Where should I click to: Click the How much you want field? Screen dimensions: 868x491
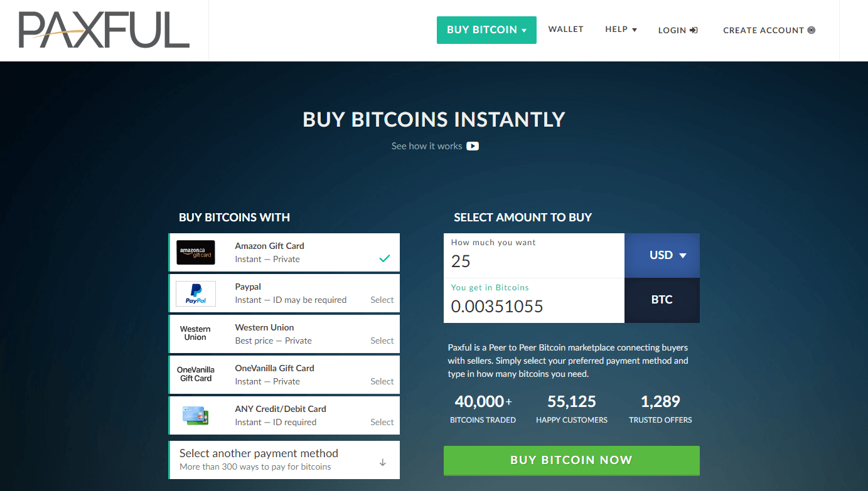tap(534, 256)
